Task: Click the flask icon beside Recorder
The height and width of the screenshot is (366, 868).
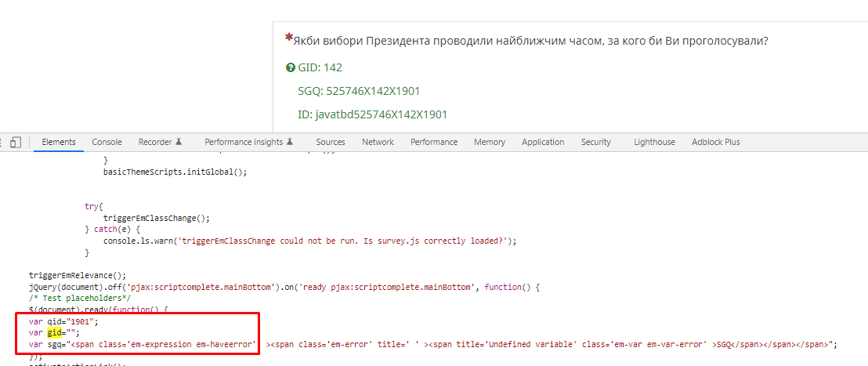Action: 179,142
